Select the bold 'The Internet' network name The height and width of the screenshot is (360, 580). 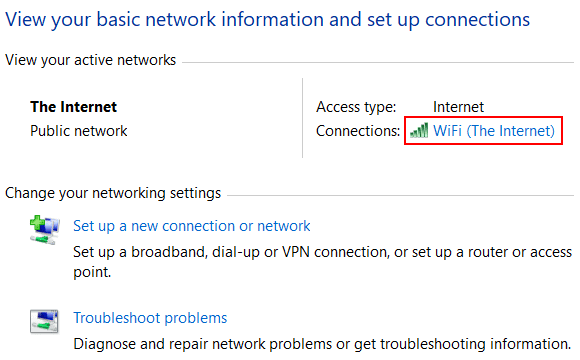(x=74, y=107)
